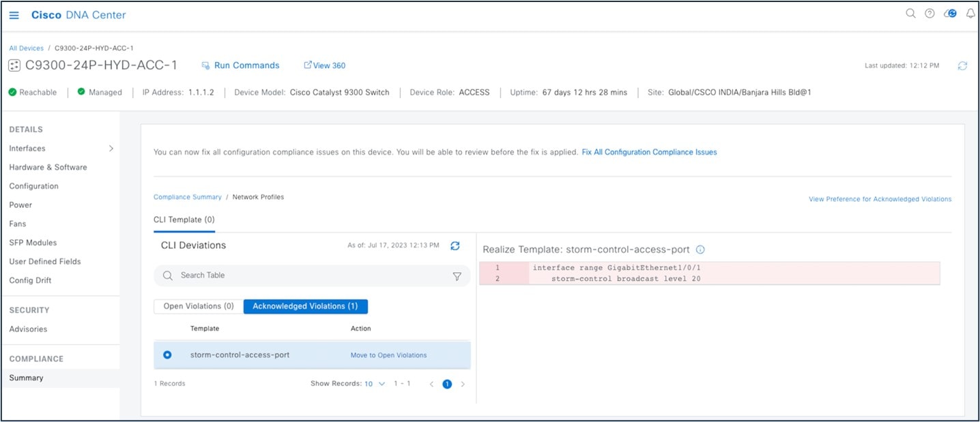Show info for Realize Template
The width and height of the screenshot is (980, 422).
700,250
